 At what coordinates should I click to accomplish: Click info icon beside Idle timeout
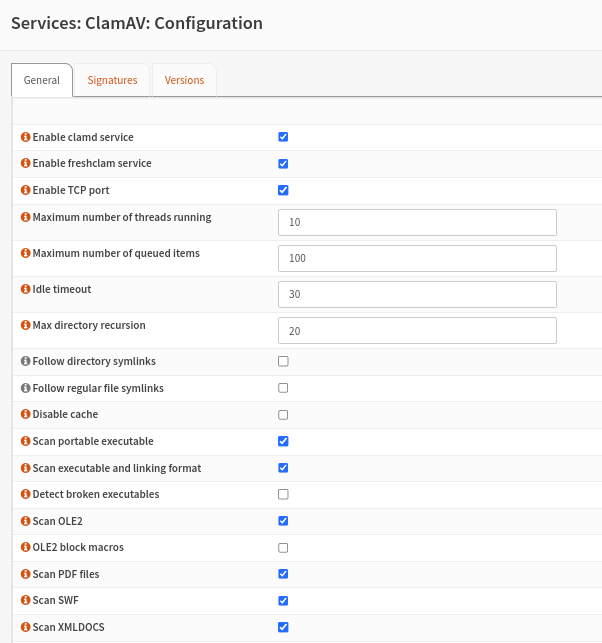click(26, 289)
